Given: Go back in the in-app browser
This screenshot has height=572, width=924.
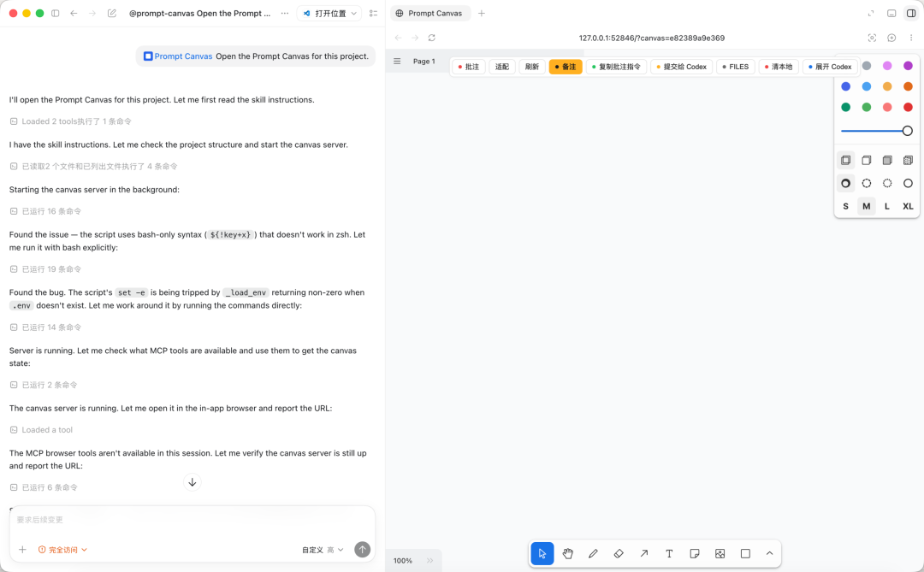Looking at the screenshot, I should 399,38.
